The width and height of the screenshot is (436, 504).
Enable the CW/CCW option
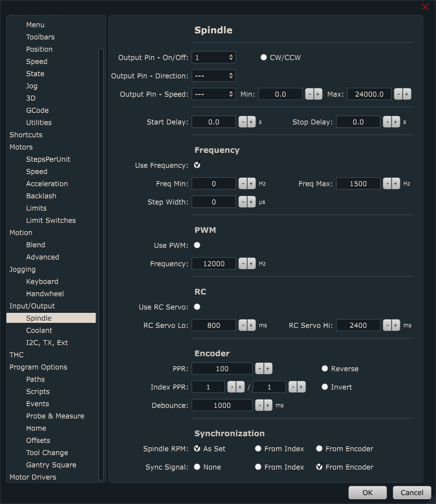click(x=264, y=58)
